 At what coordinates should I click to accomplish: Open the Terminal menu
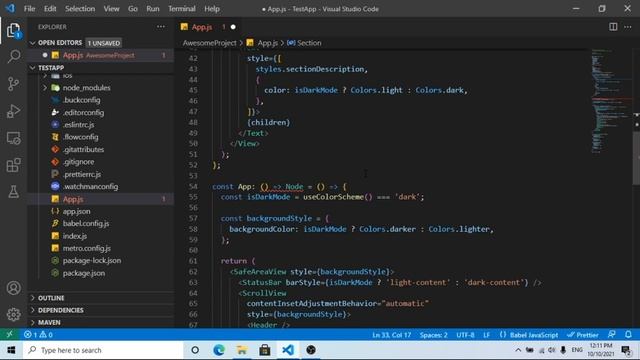pyautogui.click(x=182, y=9)
